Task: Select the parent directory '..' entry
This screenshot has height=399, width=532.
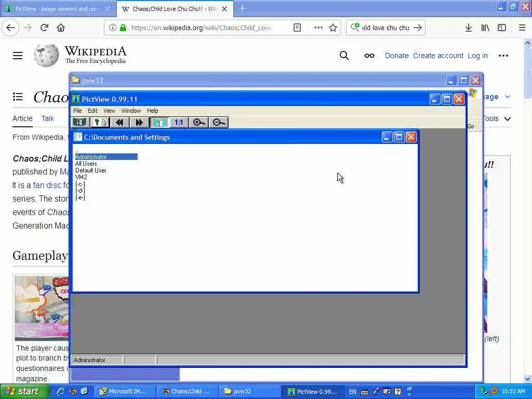Action: tap(77, 151)
